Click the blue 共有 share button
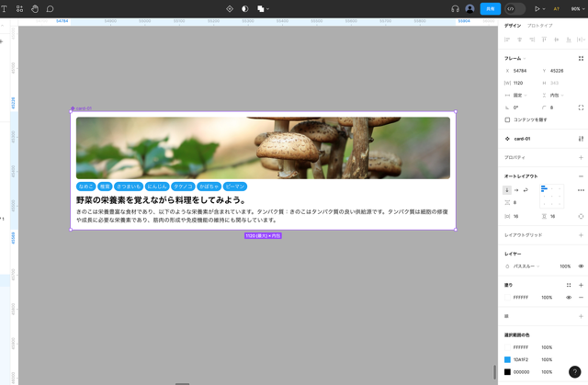 [491, 8]
